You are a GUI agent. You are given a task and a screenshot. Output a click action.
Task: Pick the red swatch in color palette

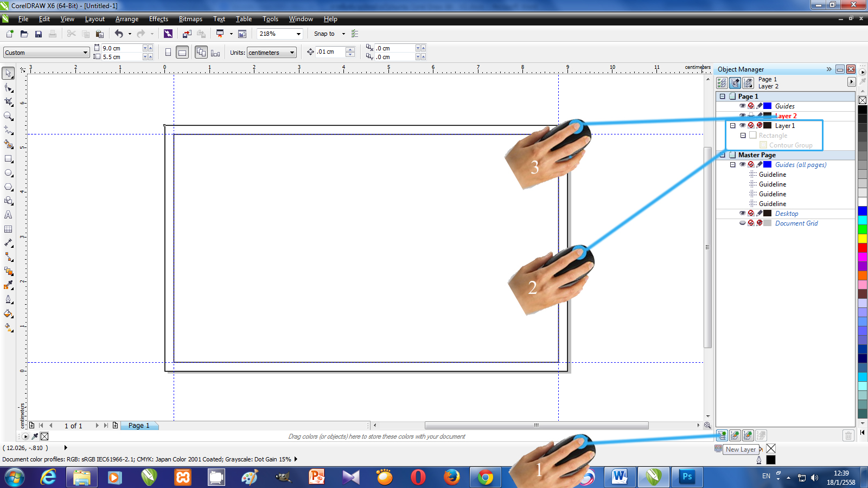pyautogui.click(x=862, y=248)
